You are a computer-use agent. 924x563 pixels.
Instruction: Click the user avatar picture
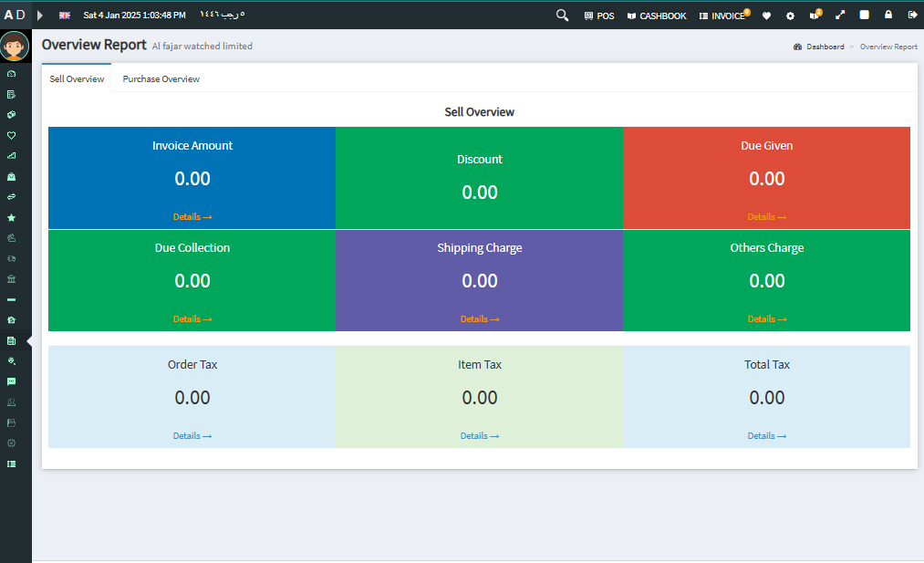[x=15, y=46]
